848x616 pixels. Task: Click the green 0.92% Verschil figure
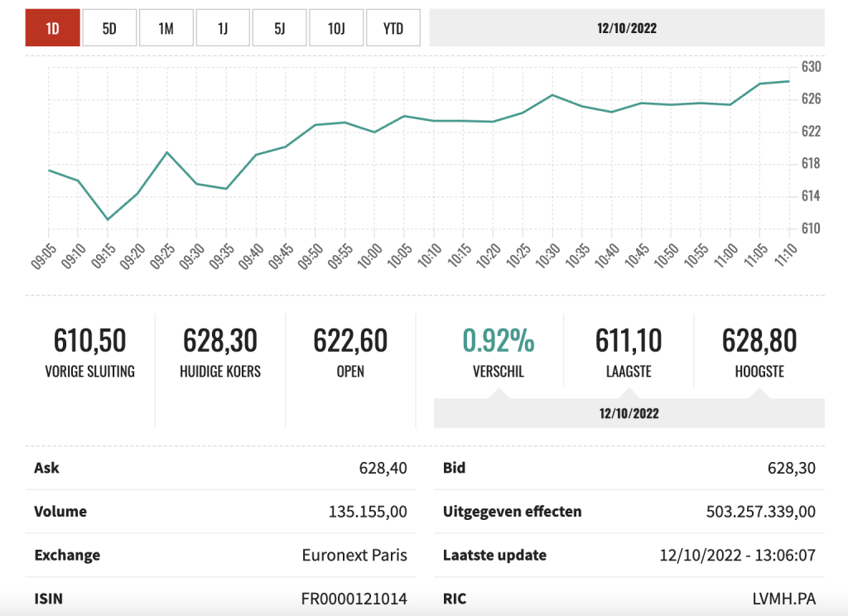[x=498, y=340]
